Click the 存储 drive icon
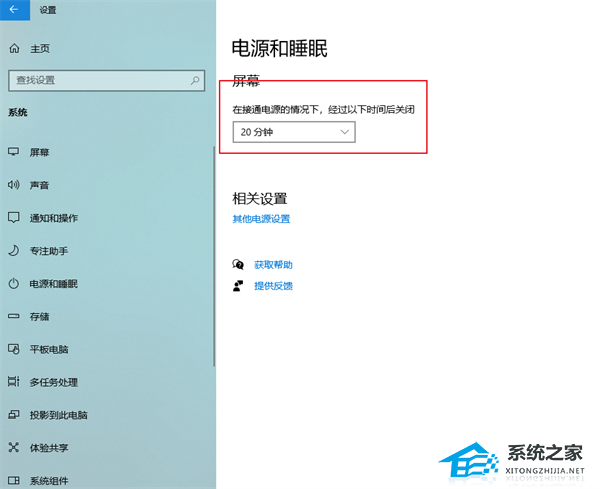The image size is (600, 489). tap(13, 316)
